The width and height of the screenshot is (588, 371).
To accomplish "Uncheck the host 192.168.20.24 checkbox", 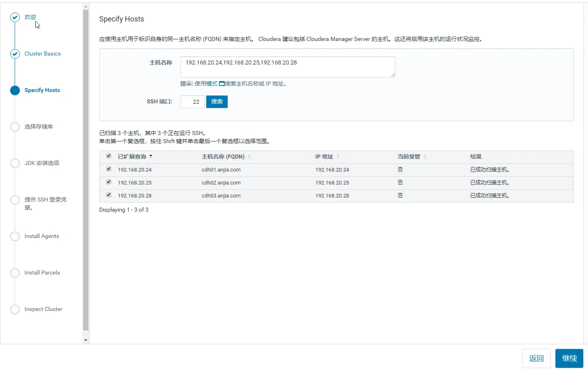I will tap(109, 169).
